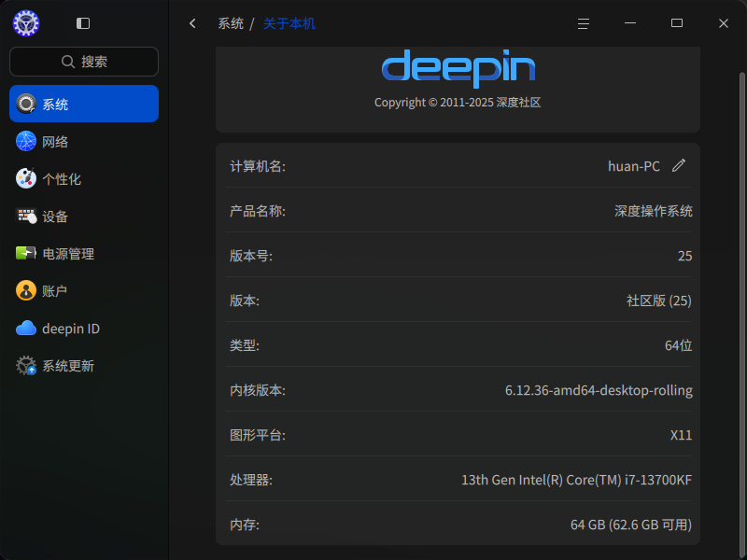The height and width of the screenshot is (560, 747).
Task: Click the 社区版 (25) edition value
Action: tap(659, 301)
